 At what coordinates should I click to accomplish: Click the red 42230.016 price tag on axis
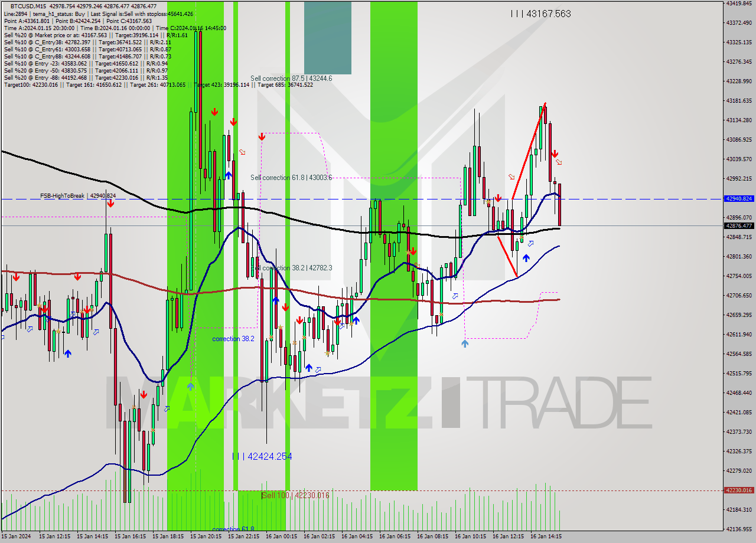[738, 490]
